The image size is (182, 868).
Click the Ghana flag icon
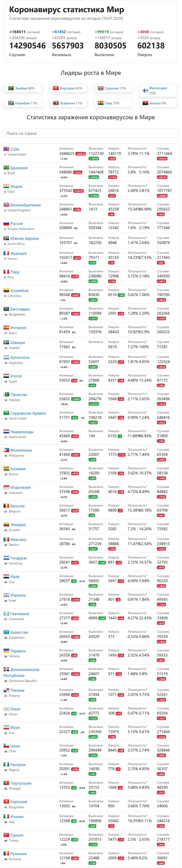point(101,103)
